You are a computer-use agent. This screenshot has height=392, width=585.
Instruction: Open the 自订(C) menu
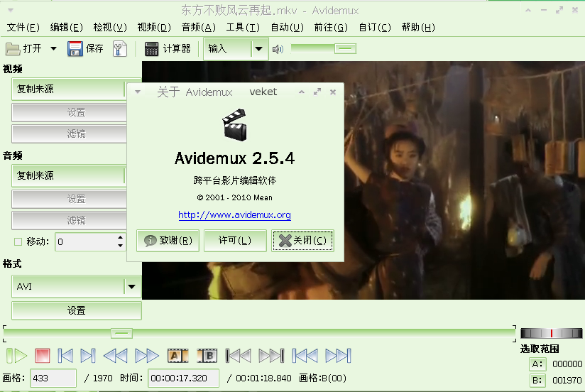[x=375, y=27]
